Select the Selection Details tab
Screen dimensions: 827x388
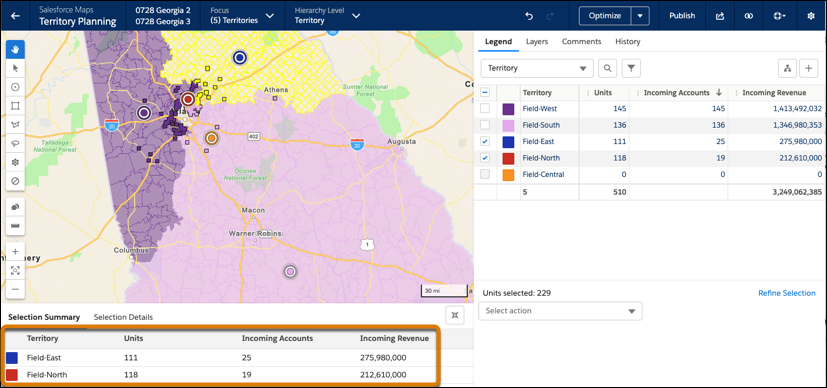coord(123,317)
